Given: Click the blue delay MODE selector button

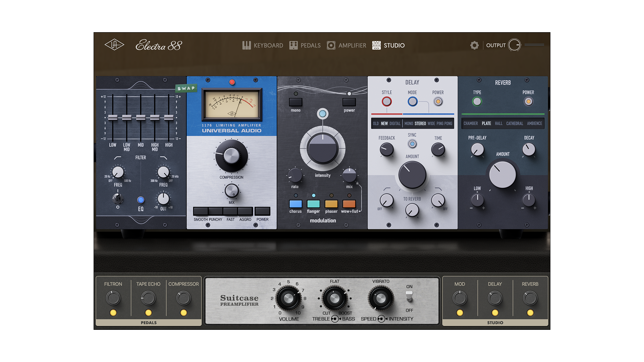Looking at the screenshot, I should (412, 102).
